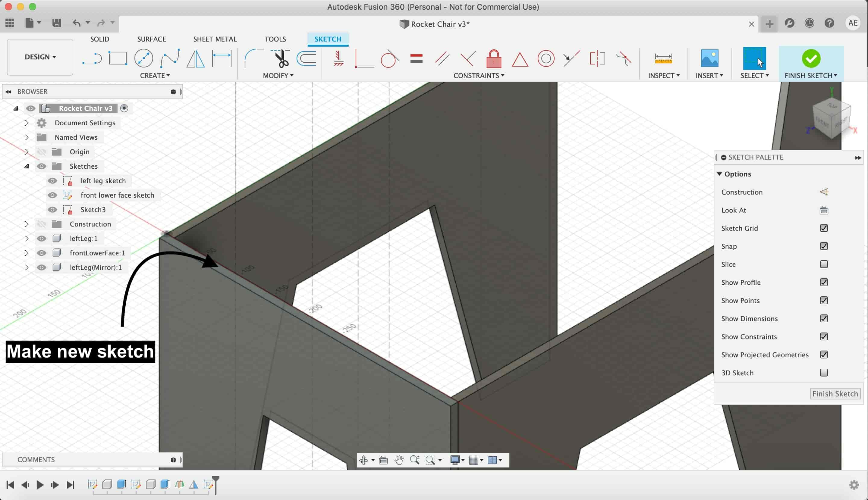Apply the Symmetry constraint
Screen dimensions: 868x500
[597, 58]
